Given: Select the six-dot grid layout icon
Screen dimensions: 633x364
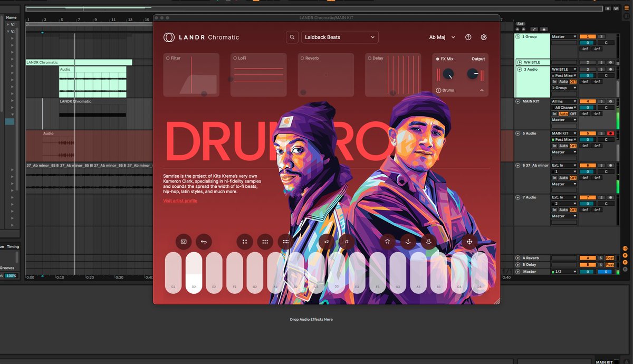Looking at the screenshot, I should (265, 242).
